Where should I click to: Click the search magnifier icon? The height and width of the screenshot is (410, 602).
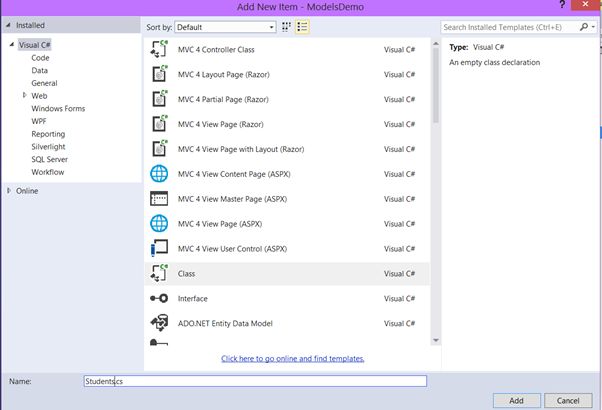tap(584, 27)
